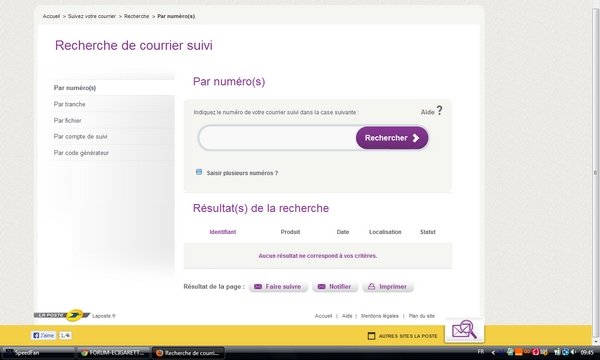The image size is (600, 360).
Task: Click Aucun résultat message text
Action: click(x=318, y=256)
